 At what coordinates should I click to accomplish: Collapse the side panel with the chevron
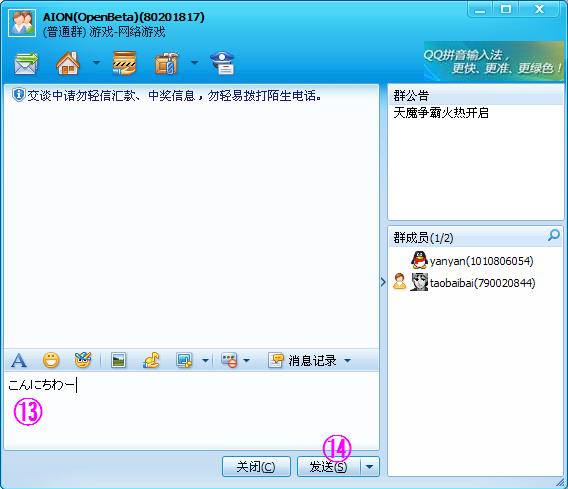(383, 282)
